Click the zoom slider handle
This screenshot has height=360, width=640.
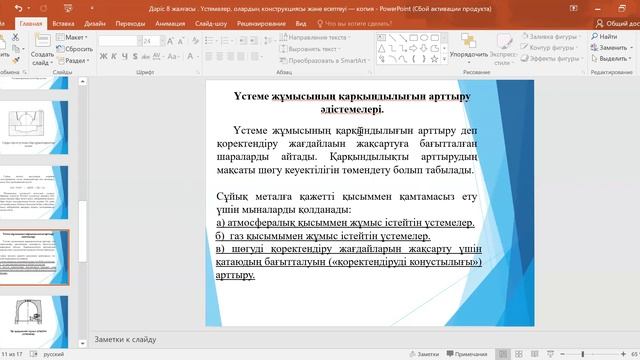click(583, 354)
